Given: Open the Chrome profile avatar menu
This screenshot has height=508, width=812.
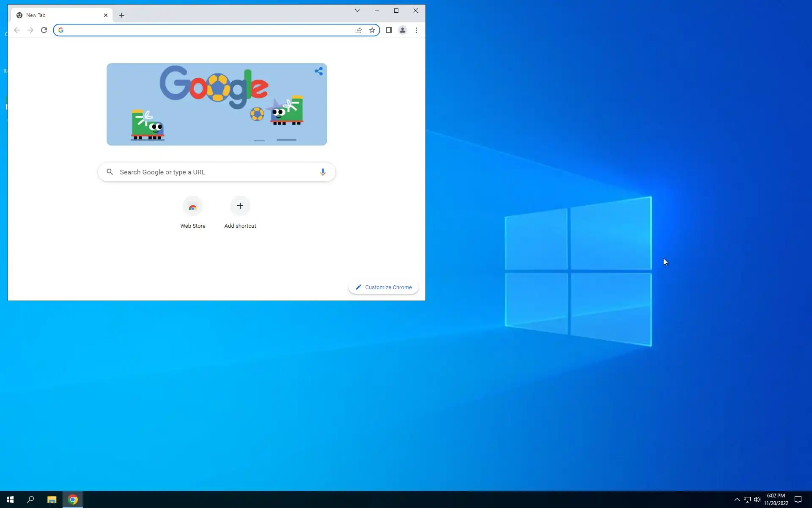Looking at the screenshot, I should pyautogui.click(x=403, y=30).
